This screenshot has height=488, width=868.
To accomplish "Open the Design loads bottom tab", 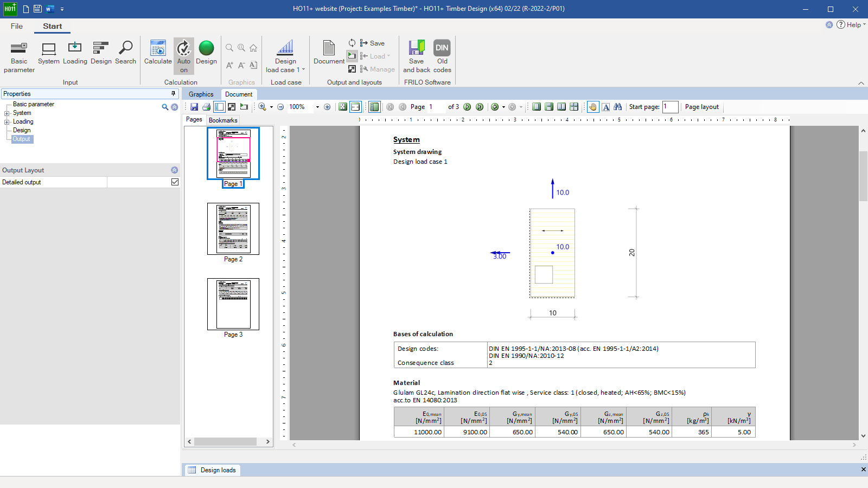I will coord(212,470).
